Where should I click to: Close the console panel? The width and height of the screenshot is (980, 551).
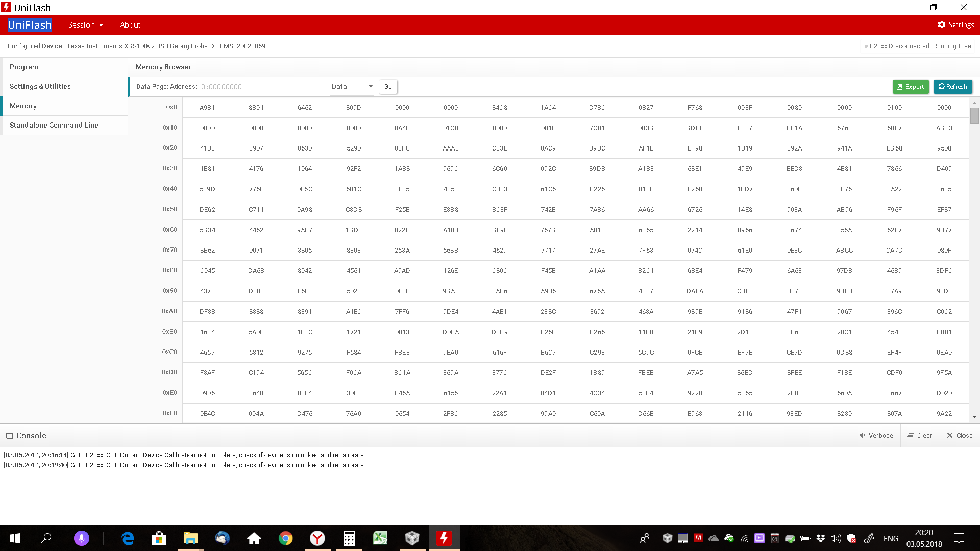point(960,435)
